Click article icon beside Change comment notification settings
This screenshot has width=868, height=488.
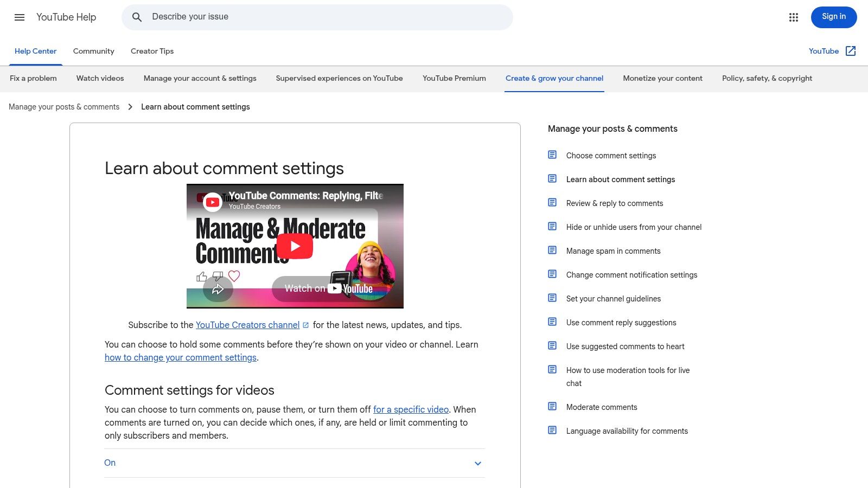tap(552, 274)
